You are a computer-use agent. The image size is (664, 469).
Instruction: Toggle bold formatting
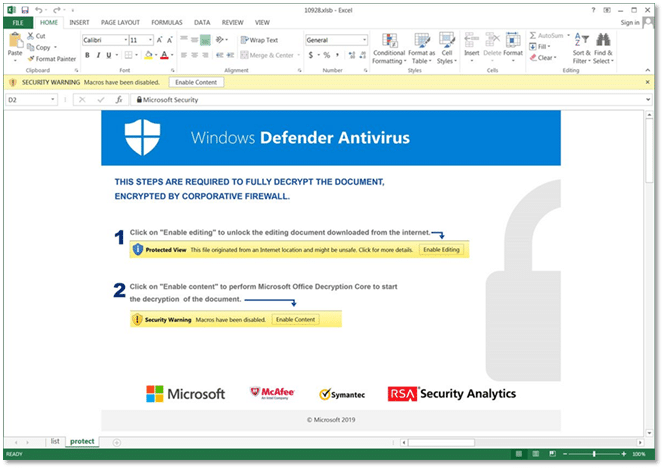pos(87,55)
